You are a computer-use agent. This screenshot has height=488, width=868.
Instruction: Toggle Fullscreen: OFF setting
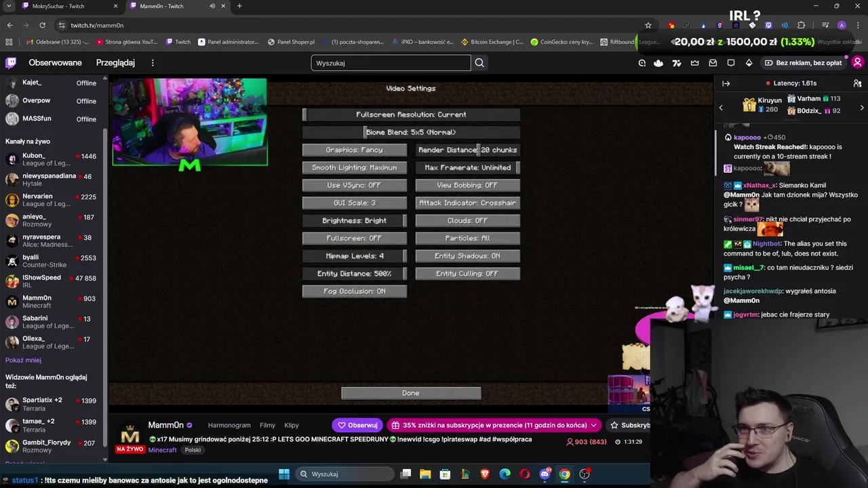[355, 238]
